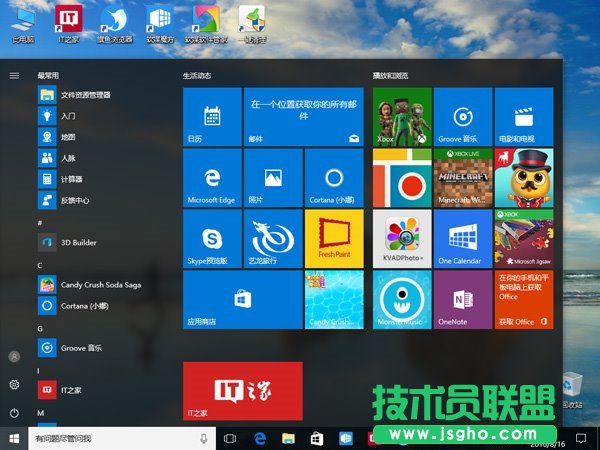Launch the Fresh Paint tile
The height and width of the screenshot is (450, 600).
(334, 239)
